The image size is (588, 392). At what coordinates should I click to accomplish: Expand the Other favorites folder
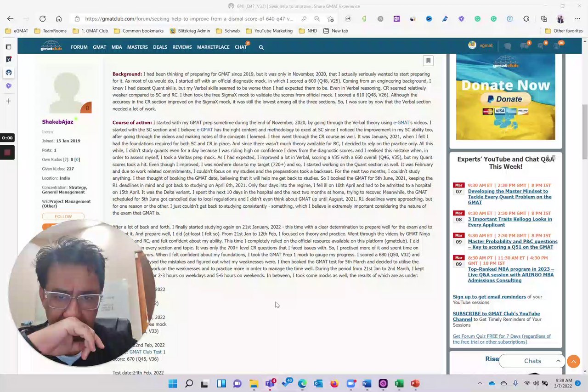click(x=564, y=31)
